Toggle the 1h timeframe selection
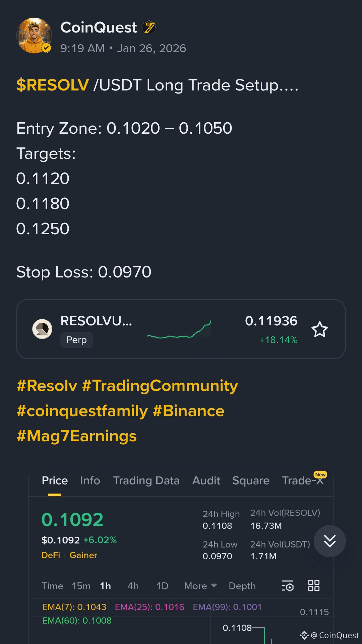The width and height of the screenshot is (362, 644). pos(105,586)
